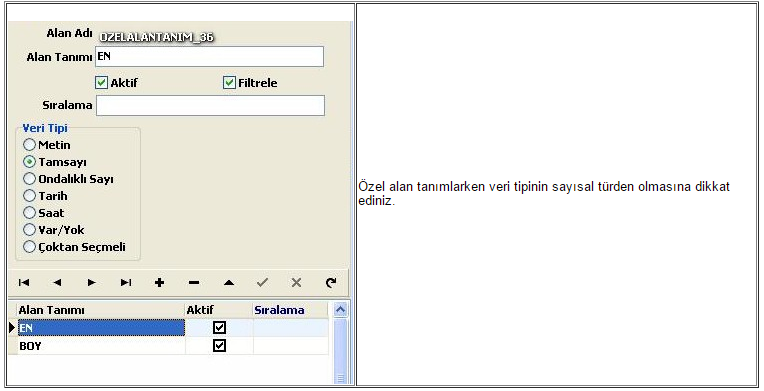Click grid scrollbar up arrow
764x391 pixels.
coord(340,310)
